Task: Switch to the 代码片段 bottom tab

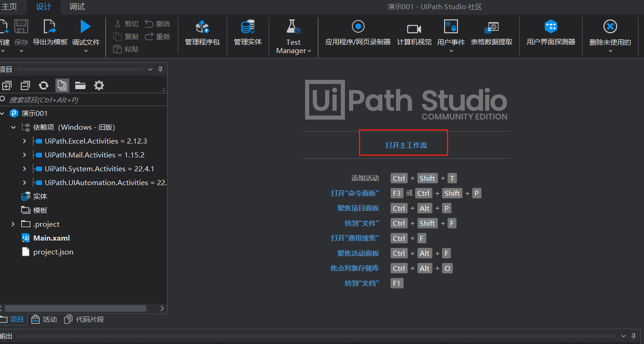Action: (x=84, y=320)
